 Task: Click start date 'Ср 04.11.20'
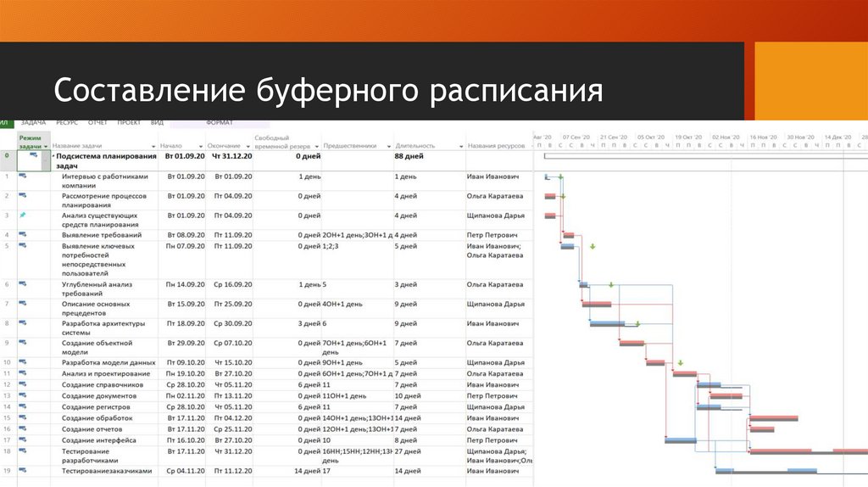coord(186,470)
